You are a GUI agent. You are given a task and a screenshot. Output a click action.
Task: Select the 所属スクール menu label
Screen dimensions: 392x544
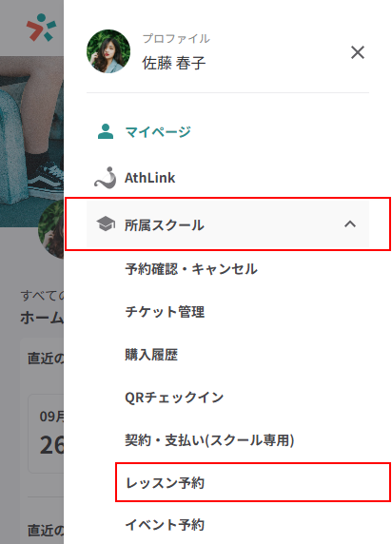(x=165, y=225)
